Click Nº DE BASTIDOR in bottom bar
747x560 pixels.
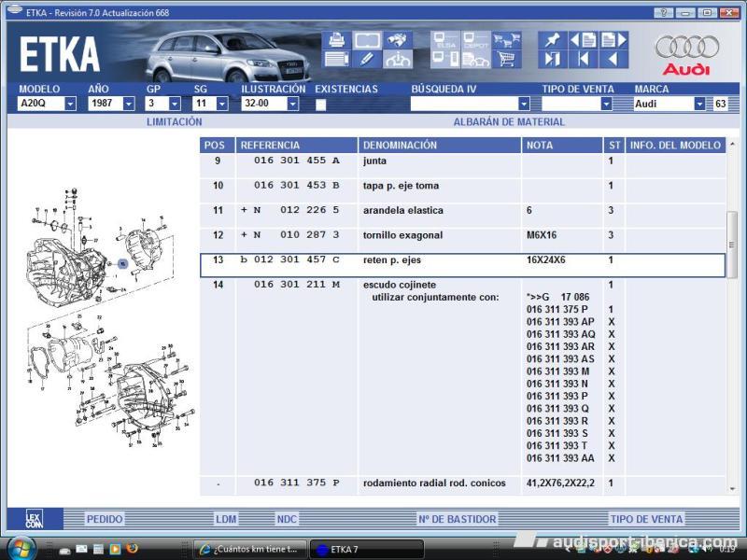click(458, 519)
